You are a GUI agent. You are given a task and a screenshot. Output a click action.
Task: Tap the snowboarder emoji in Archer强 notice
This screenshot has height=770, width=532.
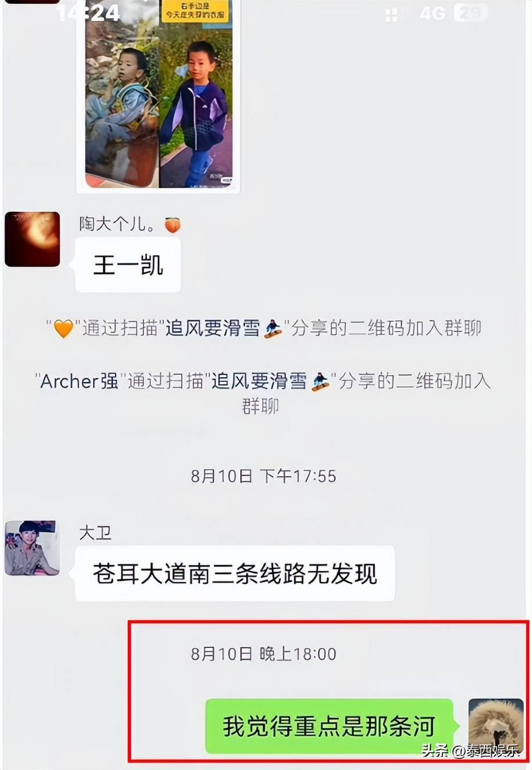[x=320, y=382]
